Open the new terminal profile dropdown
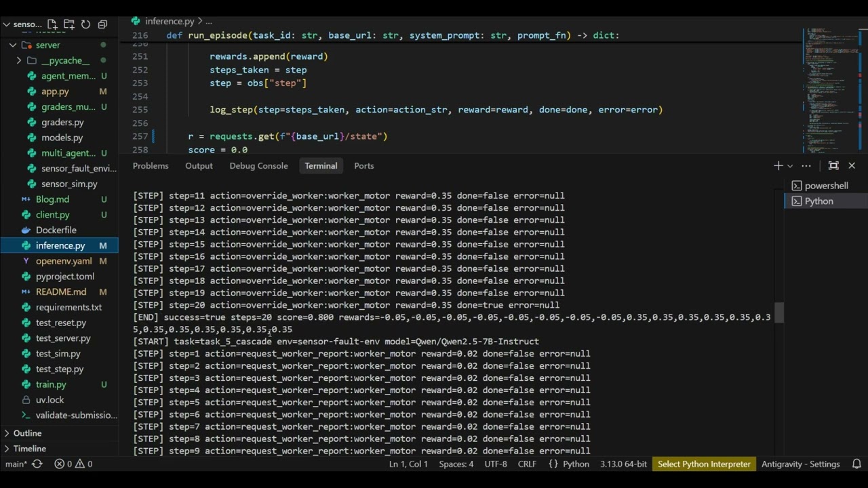Image resolution: width=868 pixels, height=488 pixels. coord(790,166)
